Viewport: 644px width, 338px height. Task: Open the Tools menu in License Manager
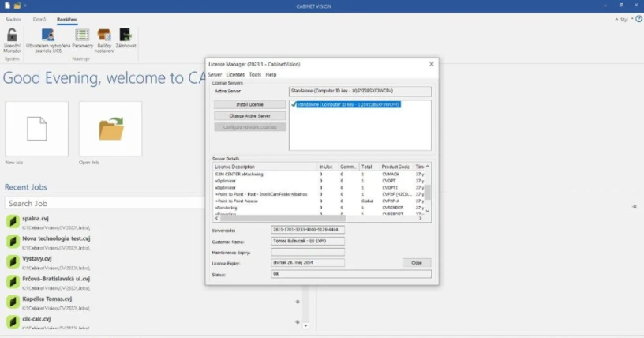pyautogui.click(x=255, y=74)
